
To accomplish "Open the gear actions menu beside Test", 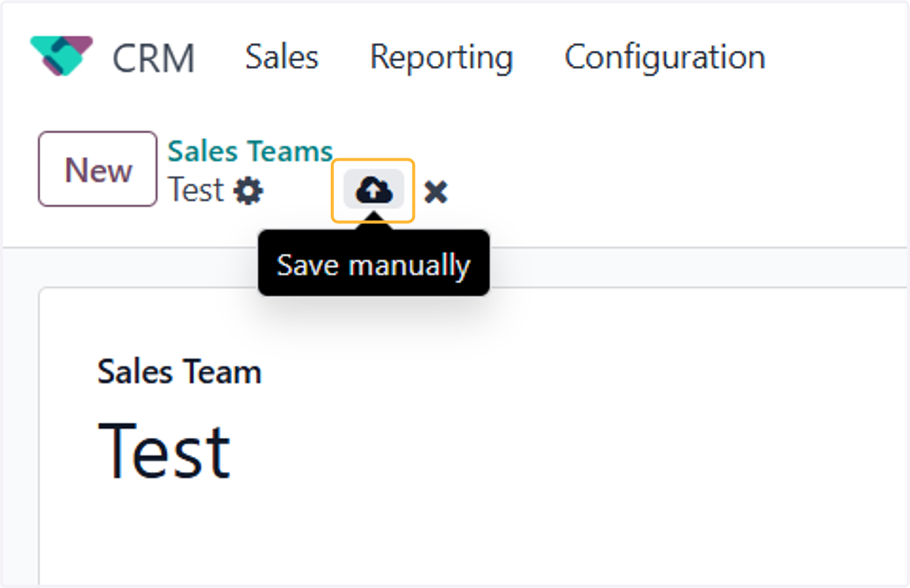I will (x=248, y=190).
